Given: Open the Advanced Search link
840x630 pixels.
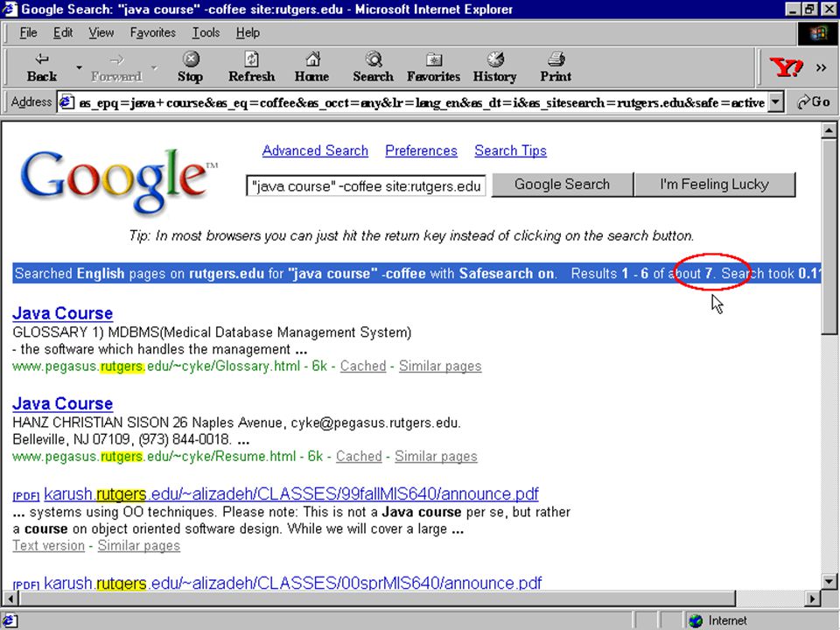Looking at the screenshot, I should click(x=315, y=150).
